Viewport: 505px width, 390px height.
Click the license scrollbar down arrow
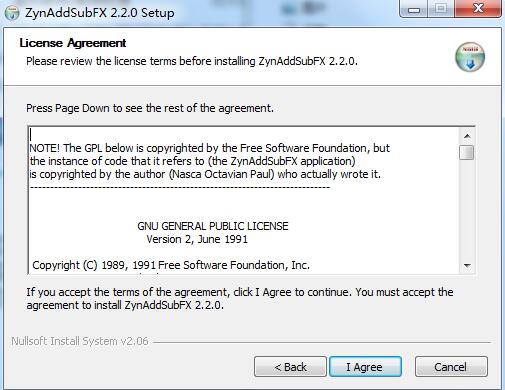467,266
